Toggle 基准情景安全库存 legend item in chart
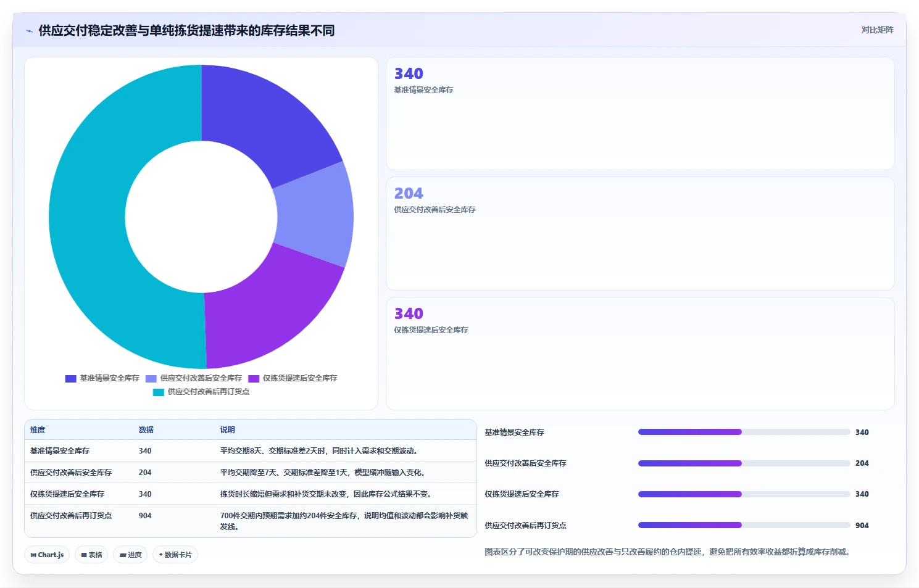 (102, 378)
